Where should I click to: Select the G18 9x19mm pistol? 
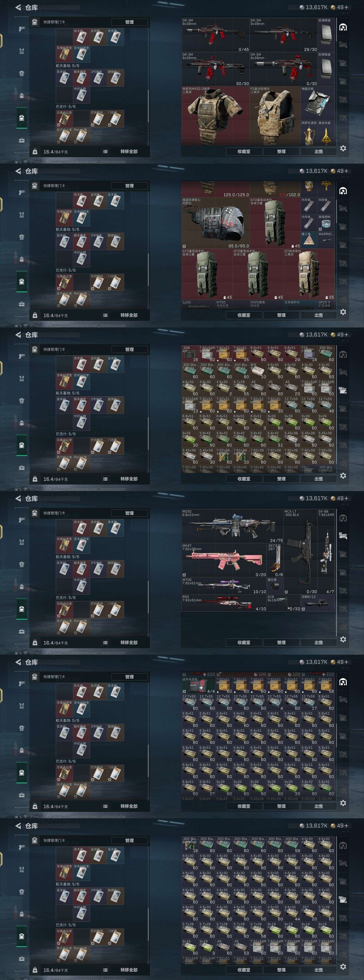coord(283,603)
